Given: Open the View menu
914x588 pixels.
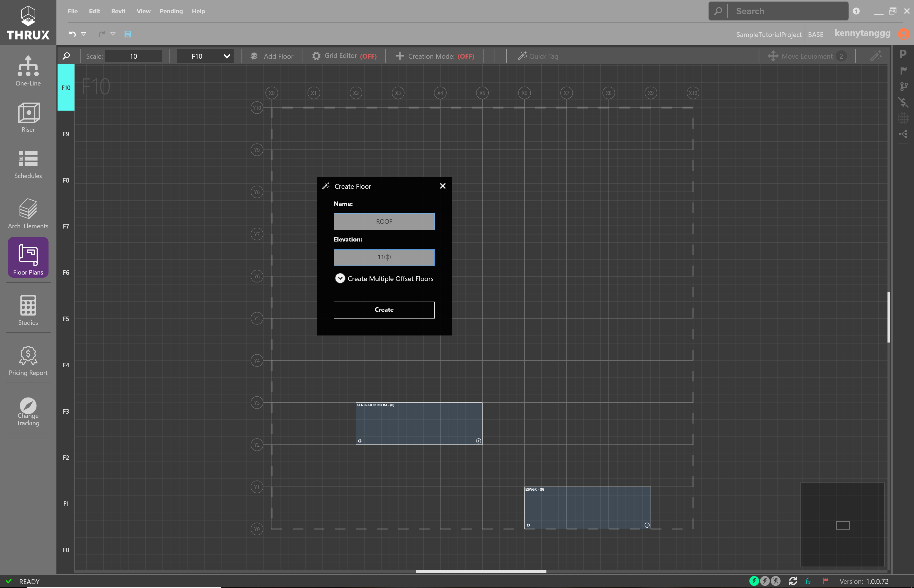Looking at the screenshot, I should click(144, 11).
